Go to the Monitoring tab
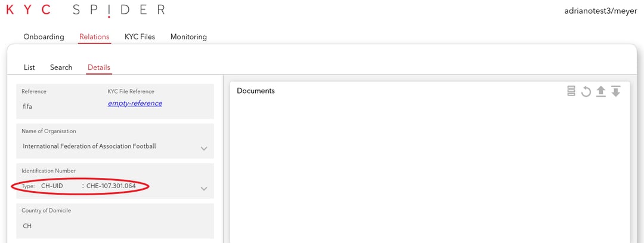Image resolution: width=644 pixels, height=243 pixels. (x=188, y=36)
